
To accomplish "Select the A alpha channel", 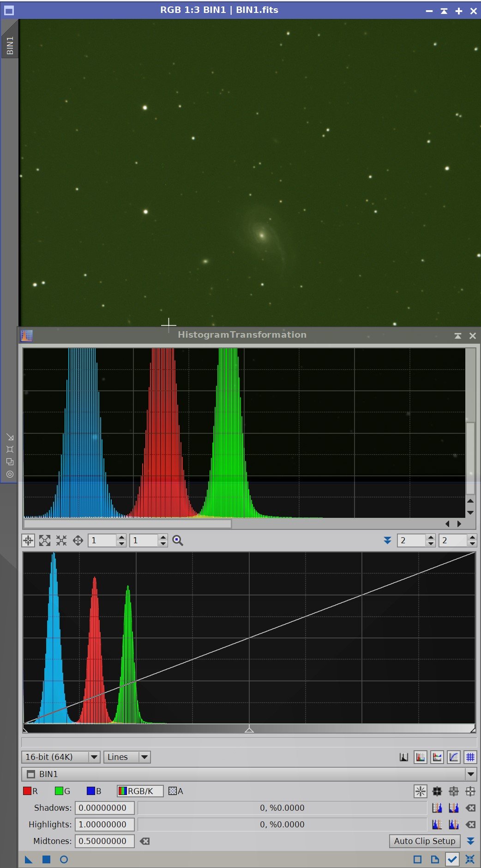I will tap(176, 791).
